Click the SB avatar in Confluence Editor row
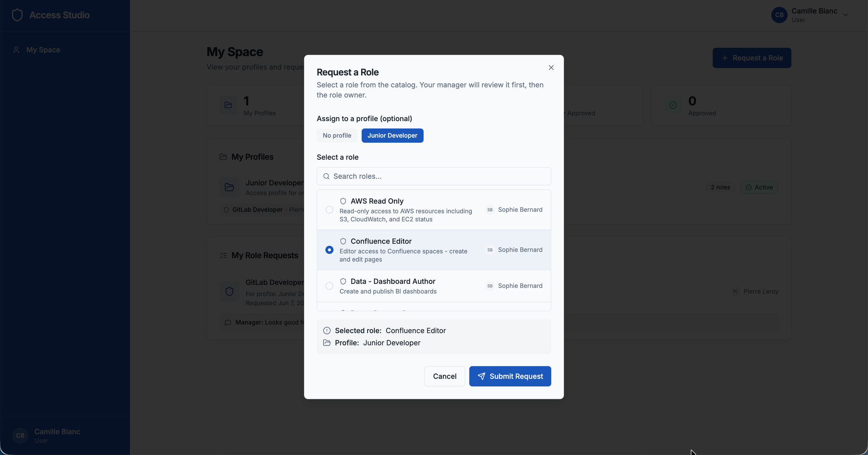Viewport: 868px width, 455px height. (x=490, y=250)
